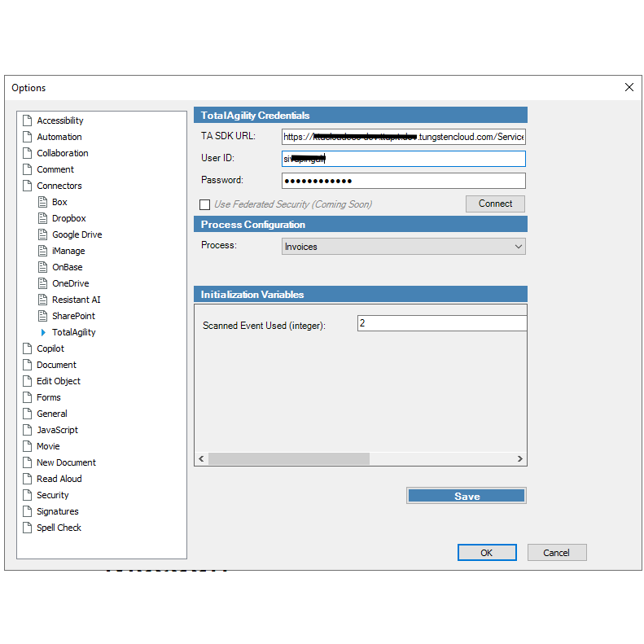Click the Google Drive connector icon
644x644 pixels.
pos(44,234)
